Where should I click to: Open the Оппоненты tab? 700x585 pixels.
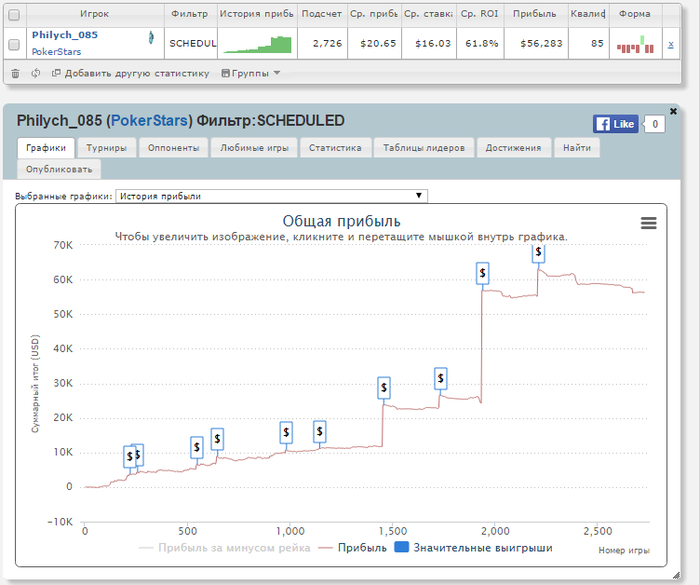(x=173, y=148)
